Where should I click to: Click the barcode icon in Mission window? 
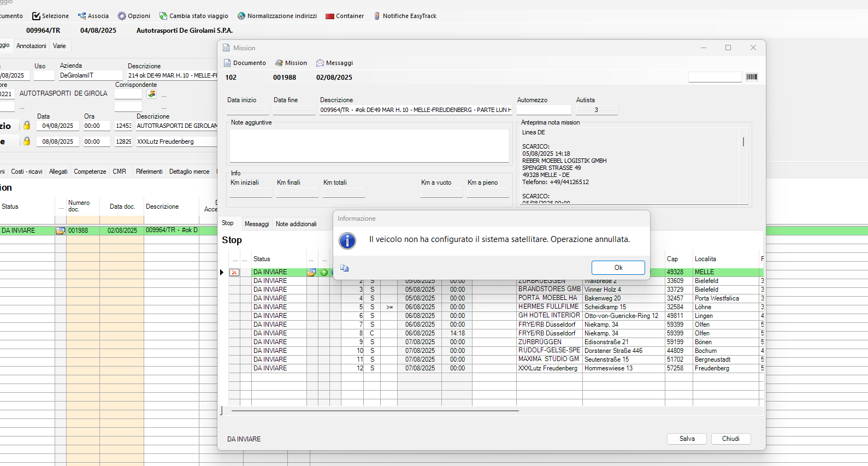tap(752, 77)
